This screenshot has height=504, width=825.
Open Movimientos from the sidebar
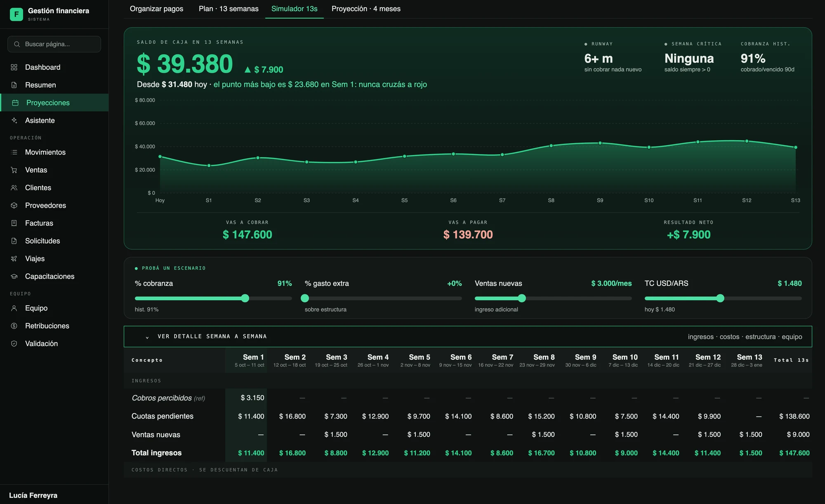pos(54,152)
